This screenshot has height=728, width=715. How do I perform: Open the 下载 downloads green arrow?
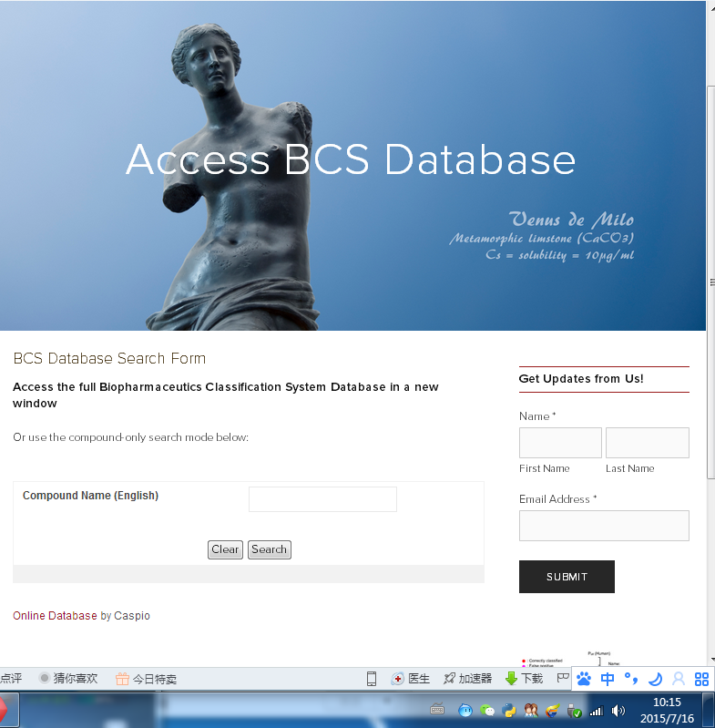point(525,679)
